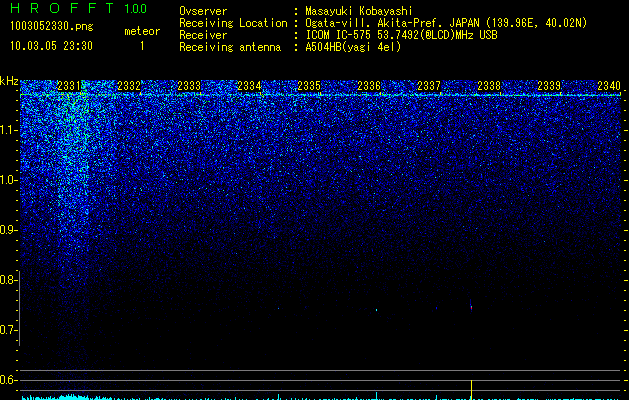Click the 0.9 frequency axis label
Image resolution: width=629 pixels, height=400 pixels.
[x=8, y=230]
